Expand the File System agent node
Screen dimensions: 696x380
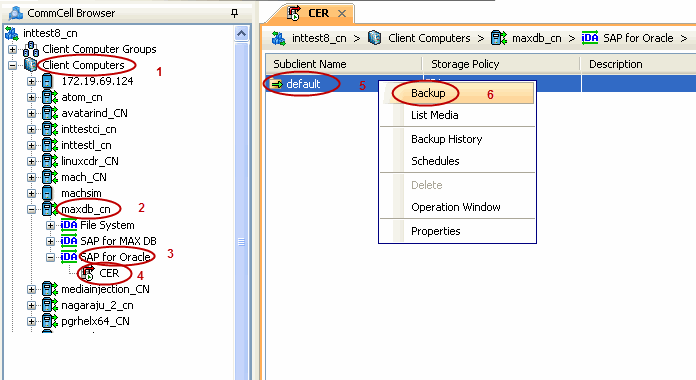coord(51,225)
